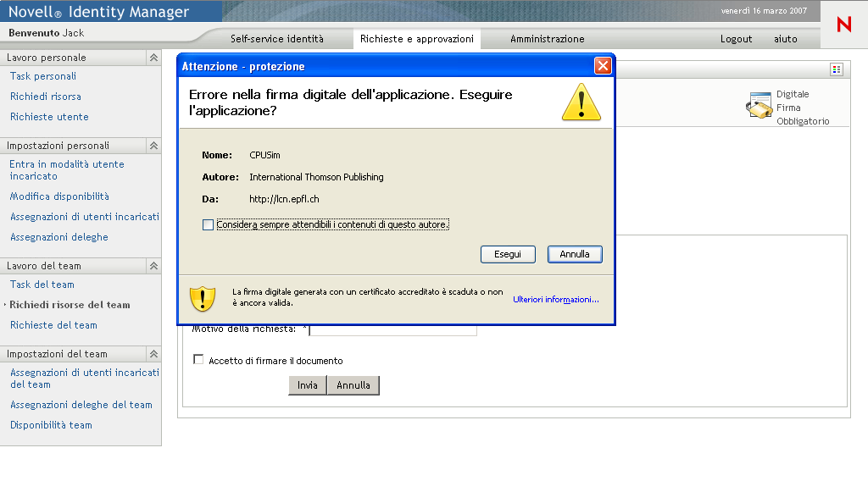868x492 pixels.
Task: Open Task personali link
Action: (x=43, y=76)
